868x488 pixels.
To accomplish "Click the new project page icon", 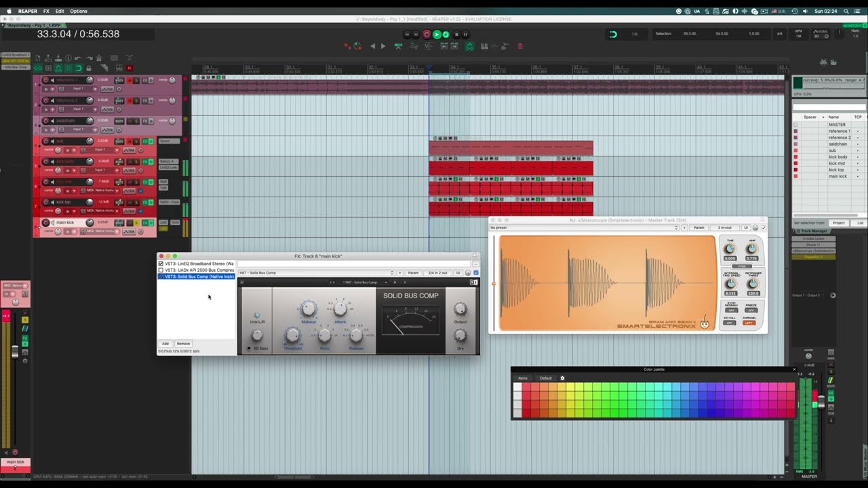I will pyautogui.click(x=38, y=58).
